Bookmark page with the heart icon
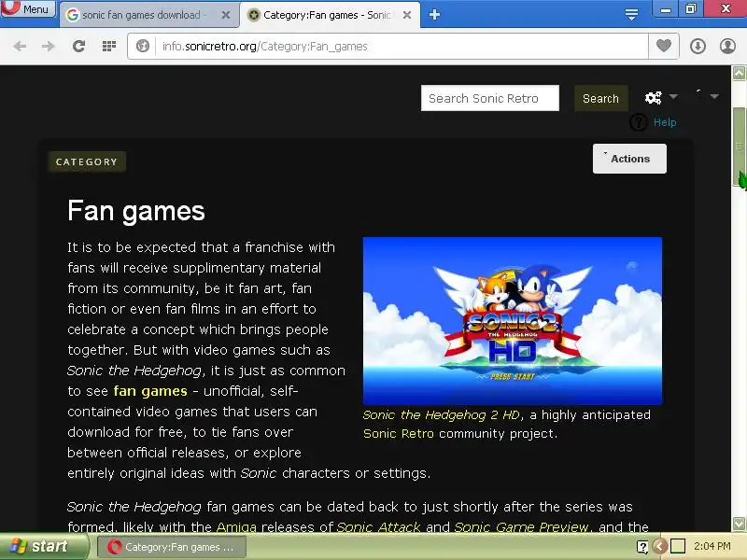Screen dimensions: 747x560 (x=664, y=46)
